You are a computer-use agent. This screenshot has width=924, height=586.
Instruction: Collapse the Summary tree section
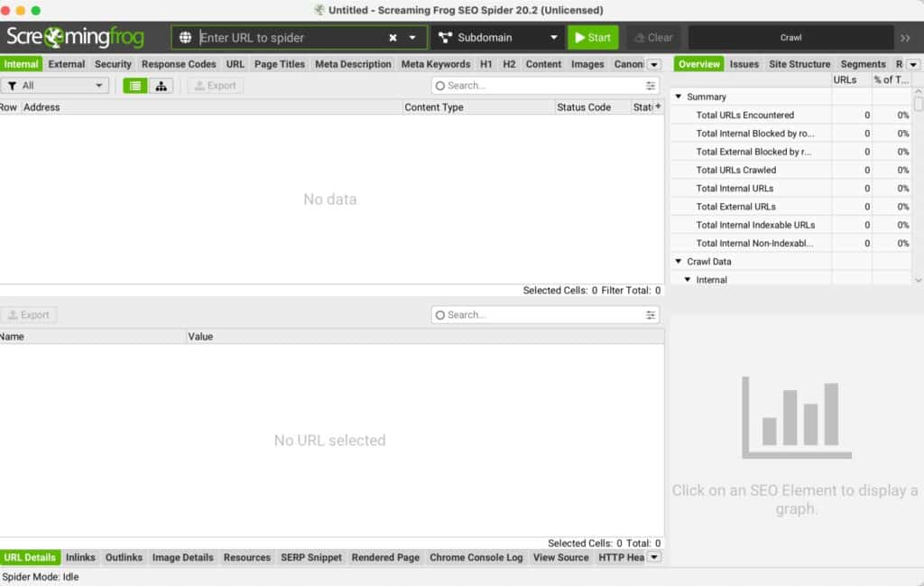(x=679, y=96)
